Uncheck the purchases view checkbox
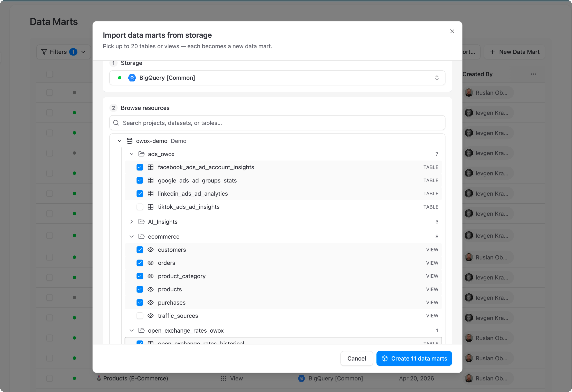 140,303
